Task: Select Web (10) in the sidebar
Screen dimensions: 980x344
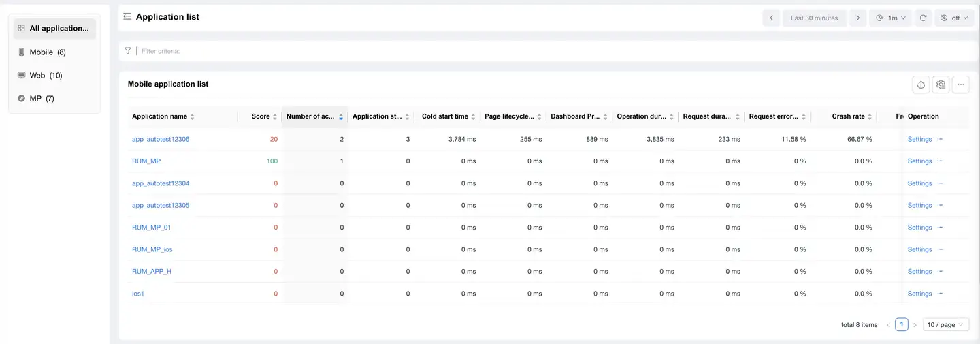Action: point(46,76)
